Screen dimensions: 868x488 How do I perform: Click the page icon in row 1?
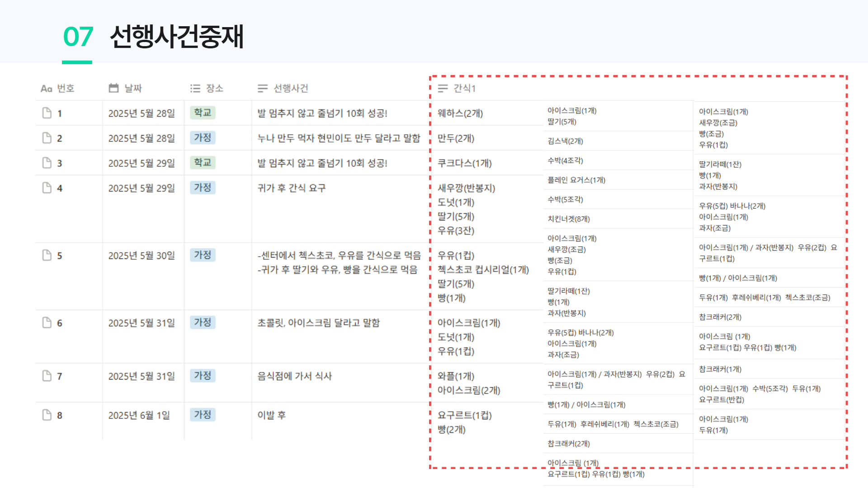click(47, 113)
